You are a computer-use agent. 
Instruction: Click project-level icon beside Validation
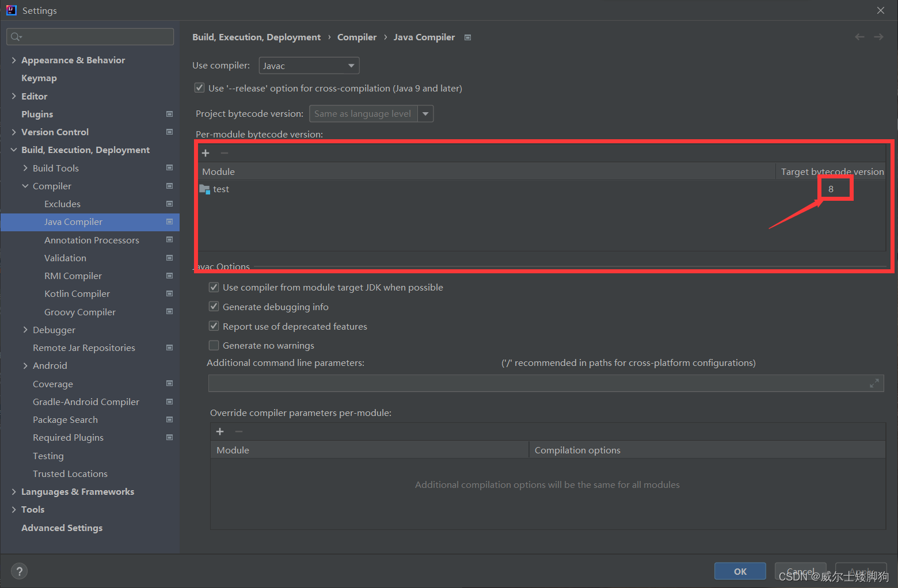(x=169, y=258)
